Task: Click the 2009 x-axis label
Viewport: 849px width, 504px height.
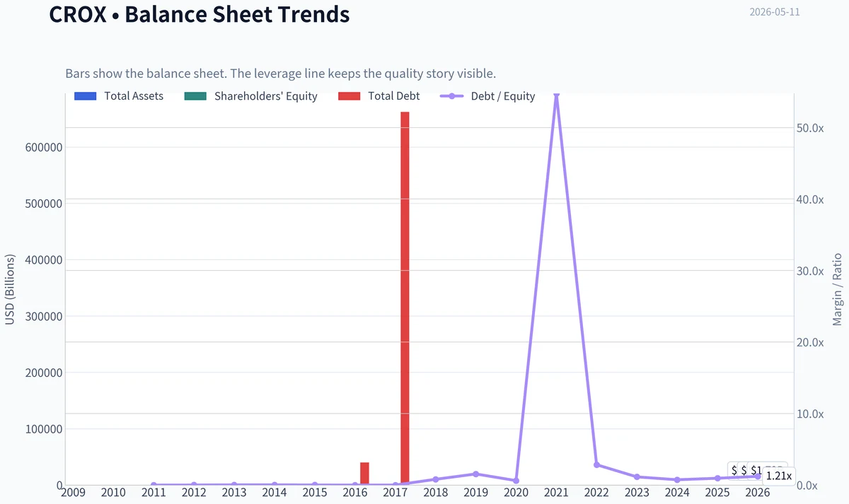Action: (73, 492)
